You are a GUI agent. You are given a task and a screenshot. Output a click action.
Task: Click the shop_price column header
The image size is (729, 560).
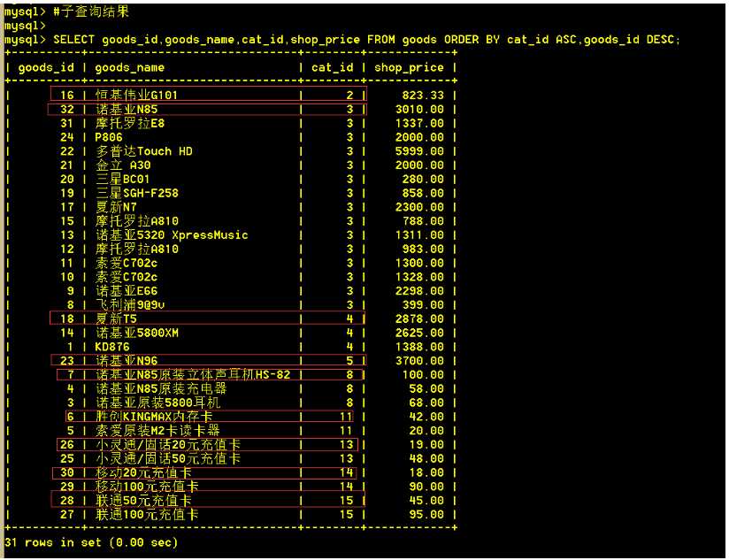pyautogui.click(x=409, y=68)
